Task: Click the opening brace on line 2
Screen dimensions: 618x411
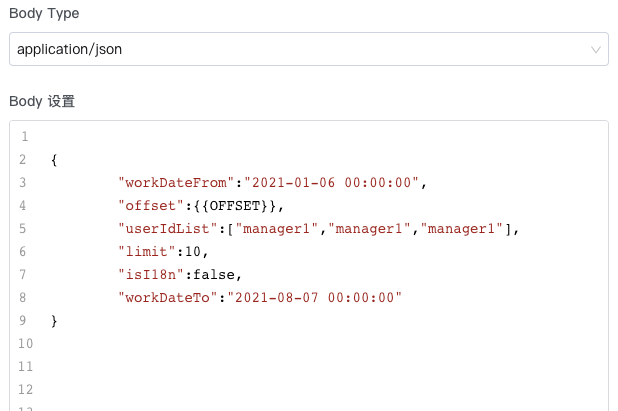Action: (54, 159)
